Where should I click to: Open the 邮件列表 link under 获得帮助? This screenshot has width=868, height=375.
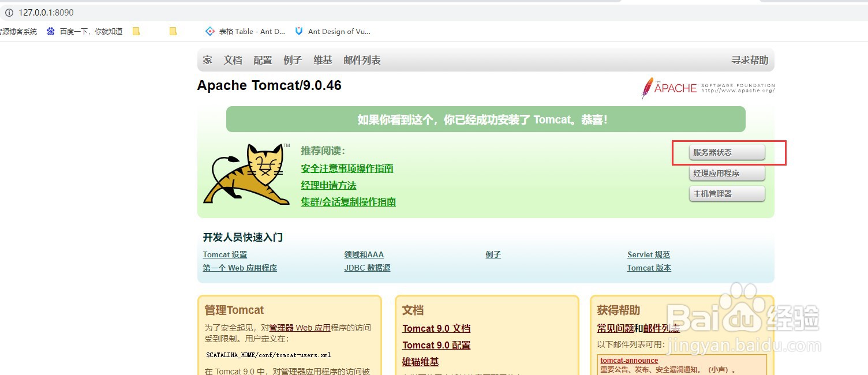pos(661,328)
